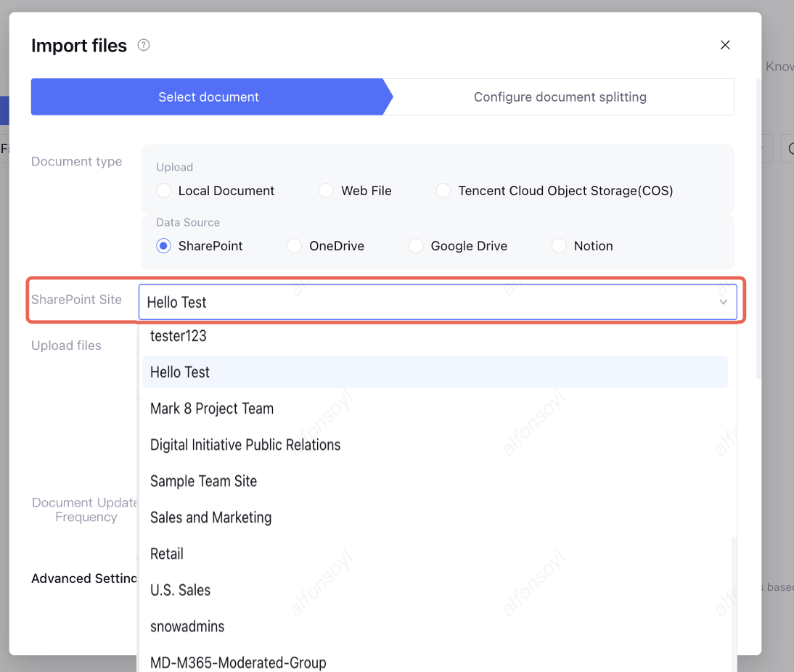
Task: Select Notion as data source
Action: click(x=559, y=246)
